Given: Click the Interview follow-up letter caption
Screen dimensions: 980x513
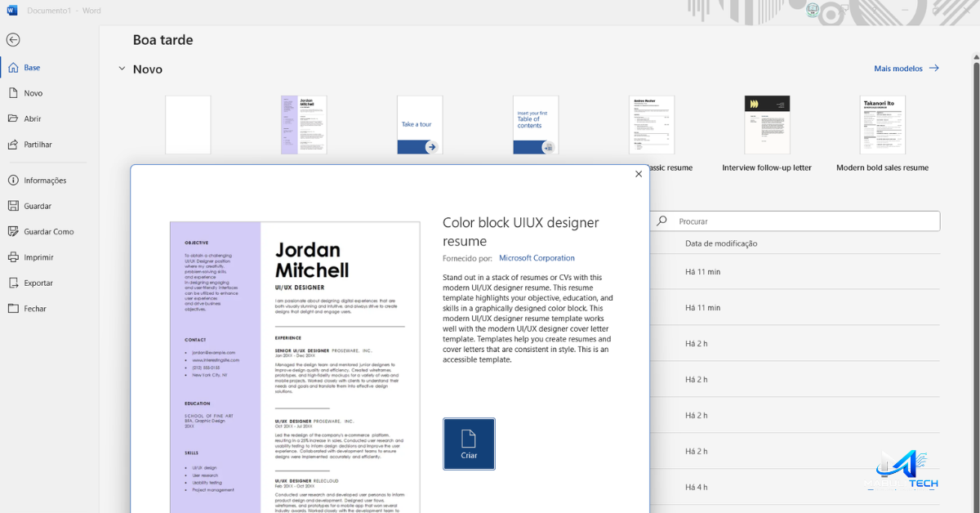Looking at the screenshot, I should pyautogui.click(x=767, y=167).
